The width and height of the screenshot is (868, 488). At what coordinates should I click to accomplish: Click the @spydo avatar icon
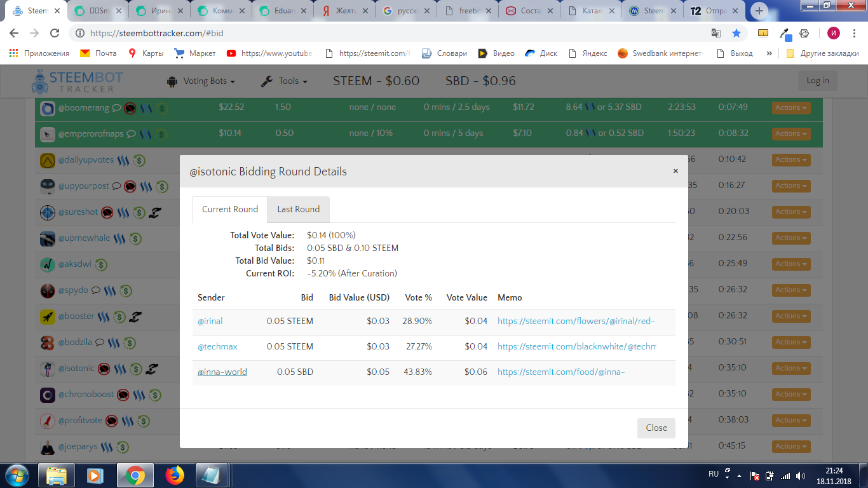click(48, 290)
